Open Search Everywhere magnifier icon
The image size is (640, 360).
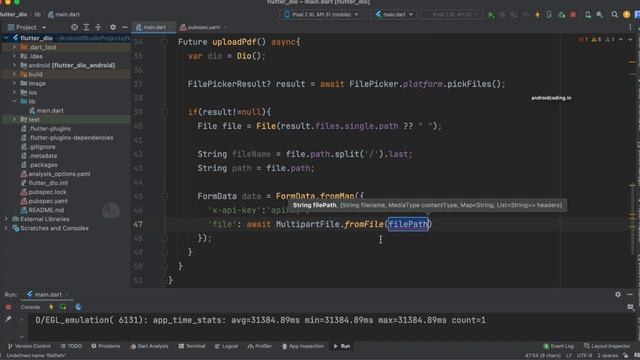(x=614, y=15)
